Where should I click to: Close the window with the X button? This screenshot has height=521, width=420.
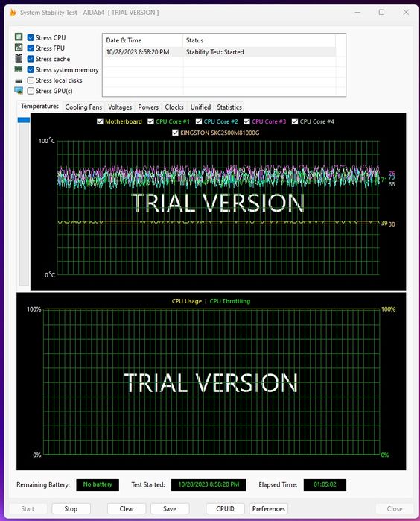(406, 12)
